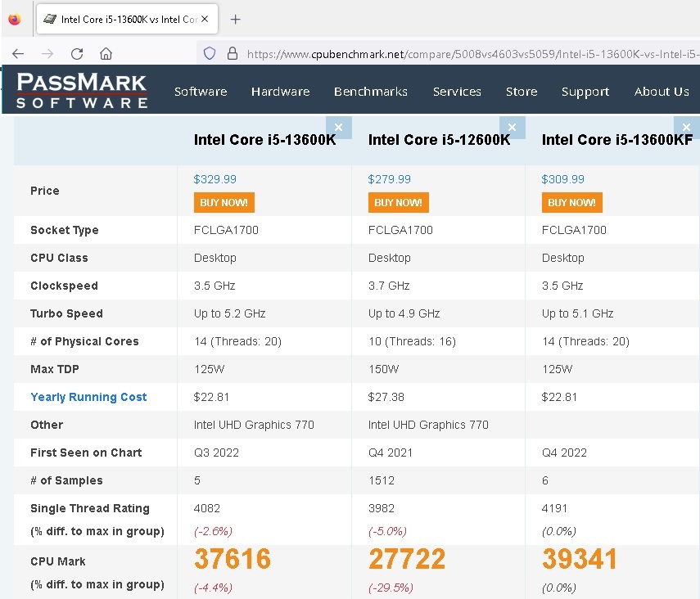Open the Benchmarks menu
This screenshot has width=700, height=599.
tap(371, 92)
